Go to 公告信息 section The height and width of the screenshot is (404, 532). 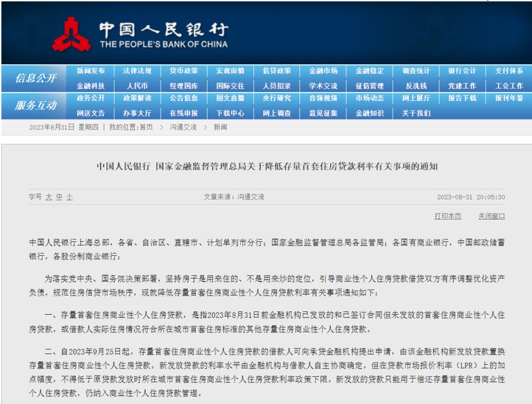[x=184, y=98]
